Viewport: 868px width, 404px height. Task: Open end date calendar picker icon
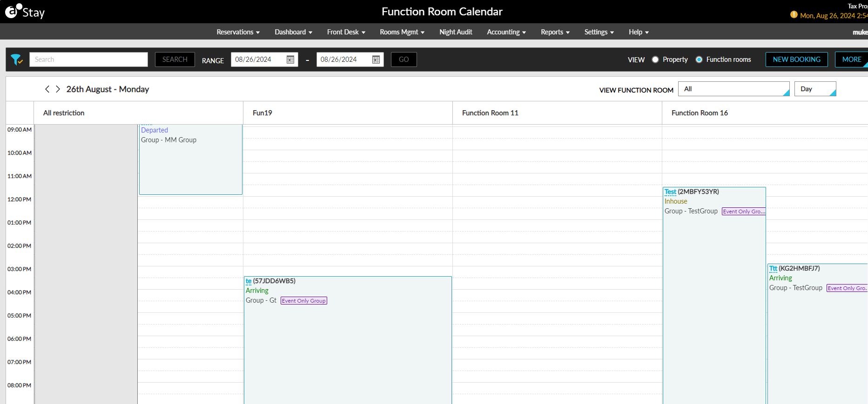click(x=376, y=60)
